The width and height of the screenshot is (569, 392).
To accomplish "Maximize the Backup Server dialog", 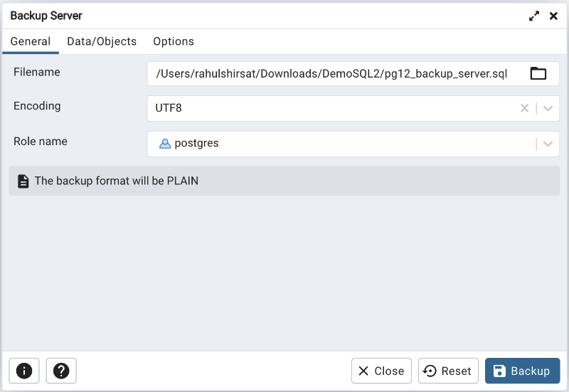I will 534,16.
